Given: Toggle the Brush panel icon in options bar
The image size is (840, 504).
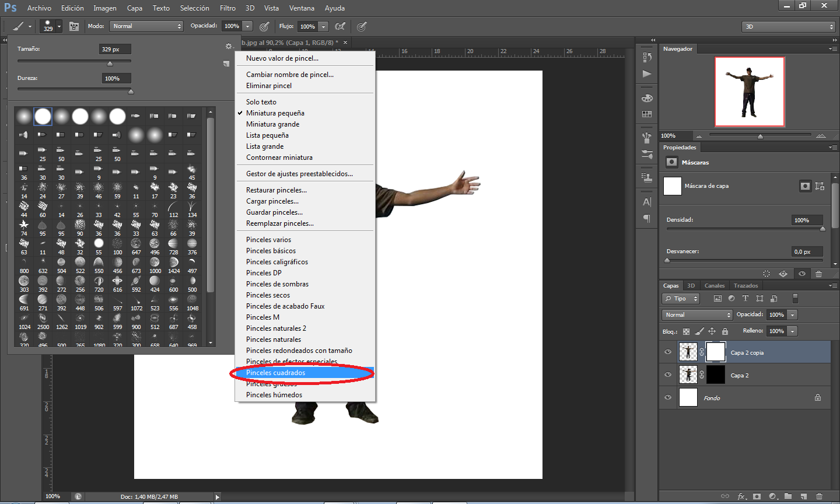Looking at the screenshot, I should coord(74,26).
